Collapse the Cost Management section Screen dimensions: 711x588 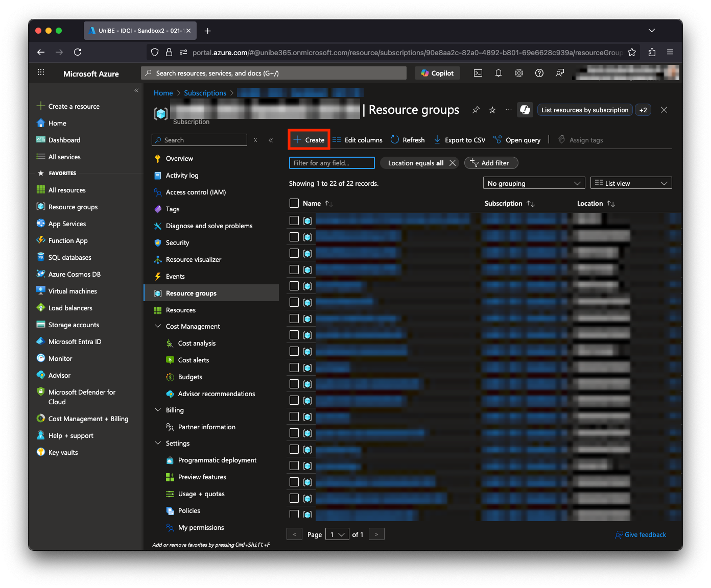pyautogui.click(x=157, y=326)
